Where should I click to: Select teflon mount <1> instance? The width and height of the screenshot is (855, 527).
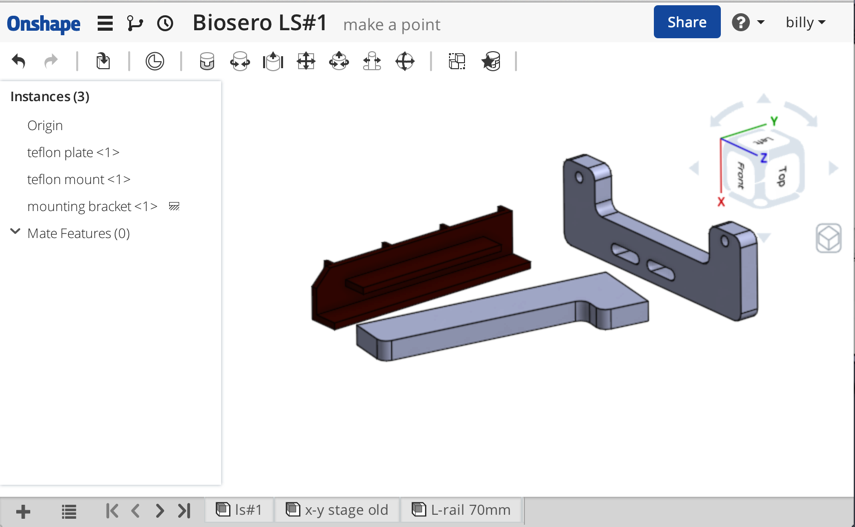click(x=79, y=179)
